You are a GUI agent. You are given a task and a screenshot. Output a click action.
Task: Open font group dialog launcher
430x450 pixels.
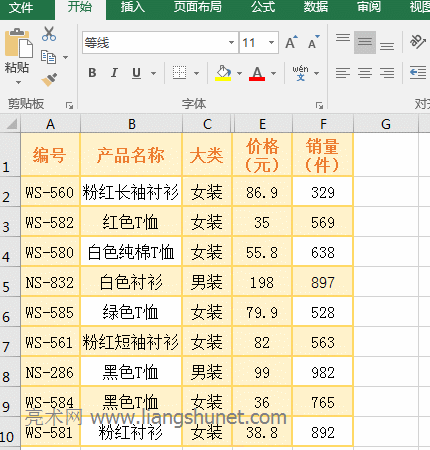point(319,106)
